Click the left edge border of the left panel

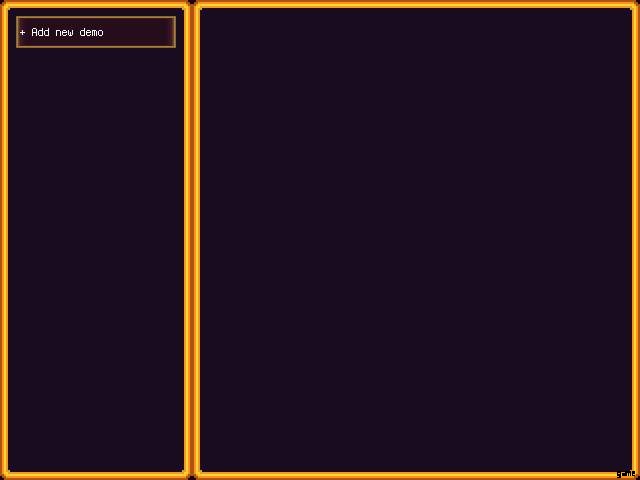pos(4,240)
